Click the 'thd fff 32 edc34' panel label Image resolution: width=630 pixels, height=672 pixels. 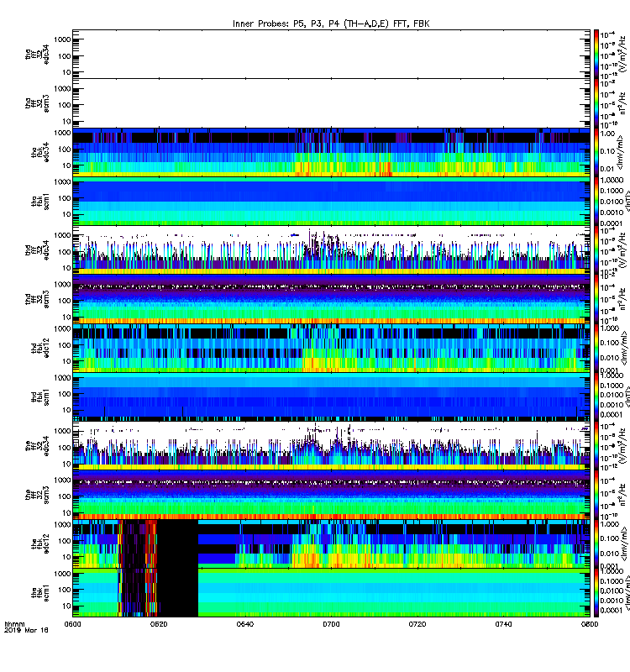(37, 249)
